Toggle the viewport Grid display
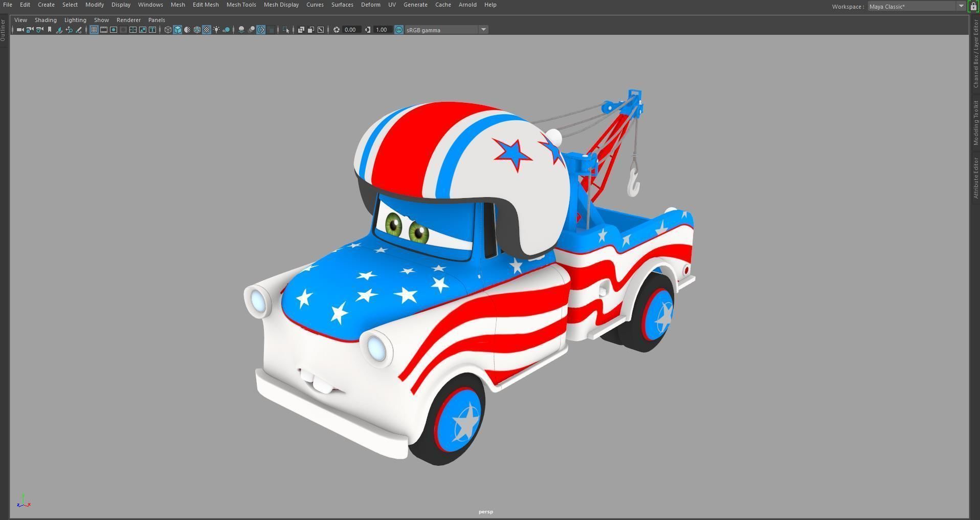Screen dimensions: 980x520 point(94,30)
